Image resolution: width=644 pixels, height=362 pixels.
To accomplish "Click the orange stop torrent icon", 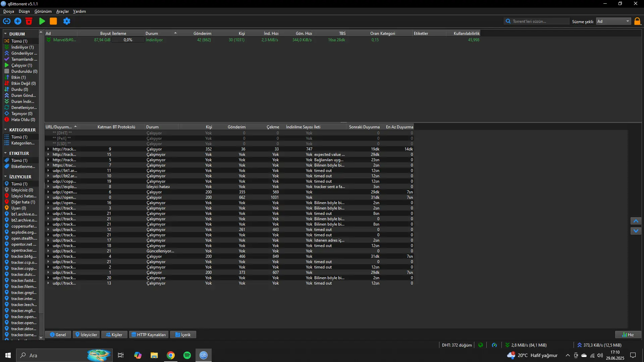I will point(53,21).
